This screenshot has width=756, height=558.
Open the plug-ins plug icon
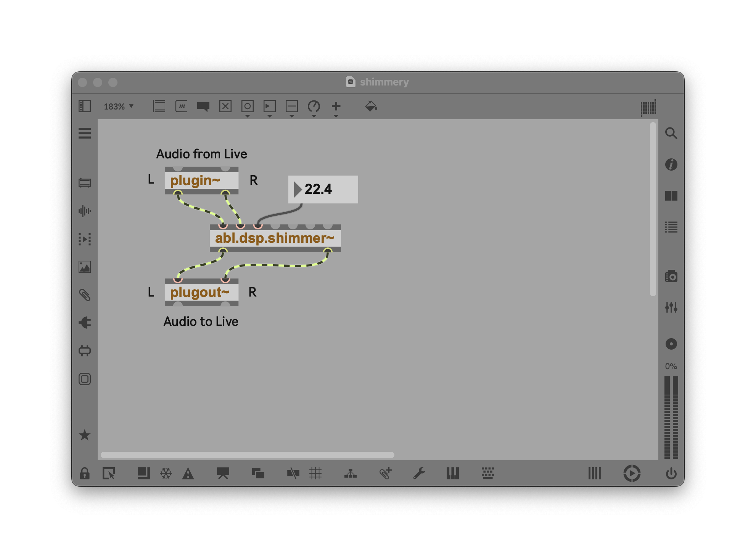click(x=85, y=323)
